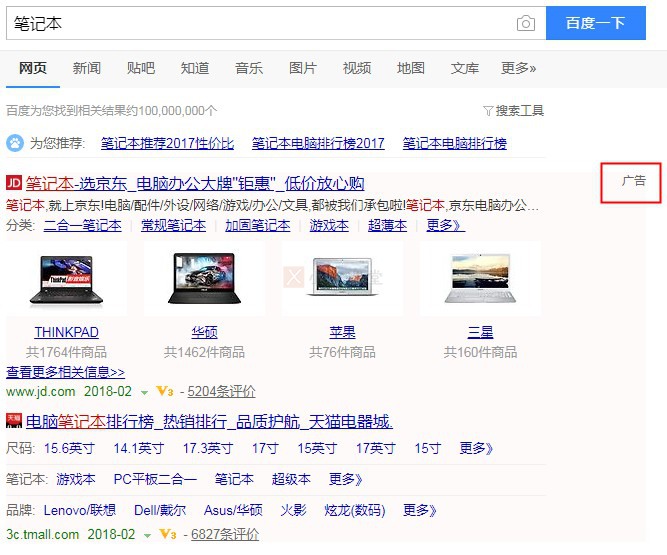667x555 pixels.
Task: Select size 17寸
Action: pyautogui.click(x=265, y=448)
